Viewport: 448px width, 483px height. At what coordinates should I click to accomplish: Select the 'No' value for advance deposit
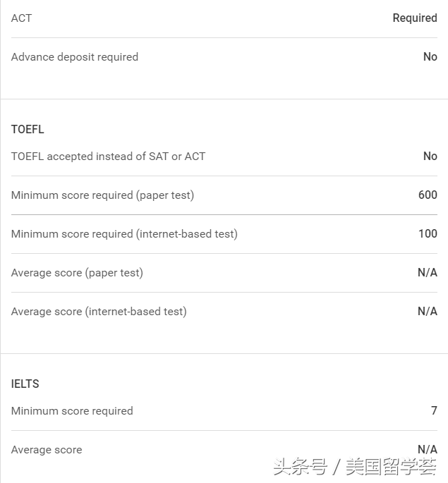pyautogui.click(x=430, y=57)
